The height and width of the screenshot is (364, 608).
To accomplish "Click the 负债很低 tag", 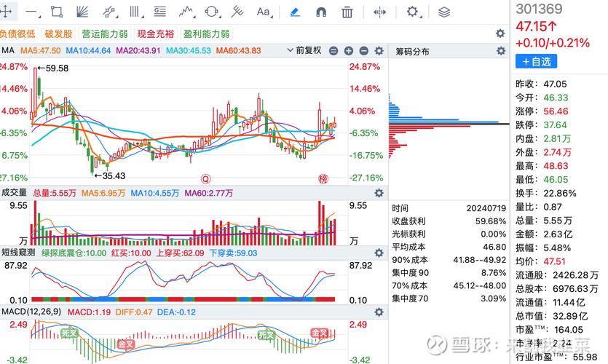I will tap(17, 33).
